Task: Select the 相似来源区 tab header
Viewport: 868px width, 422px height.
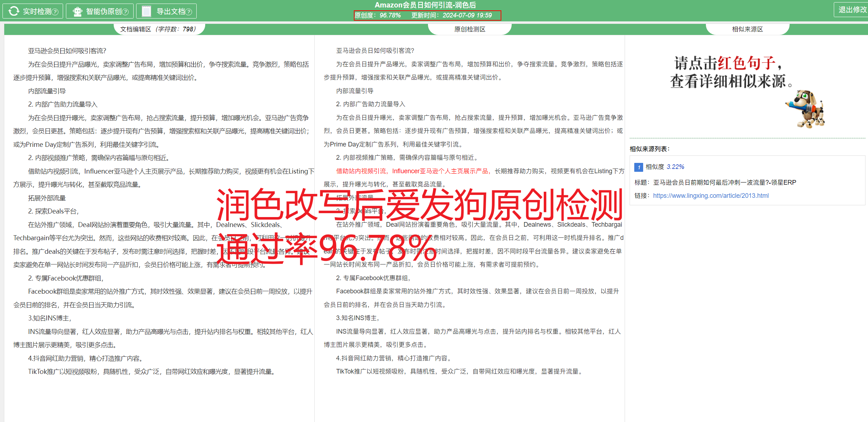Action: [x=747, y=29]
